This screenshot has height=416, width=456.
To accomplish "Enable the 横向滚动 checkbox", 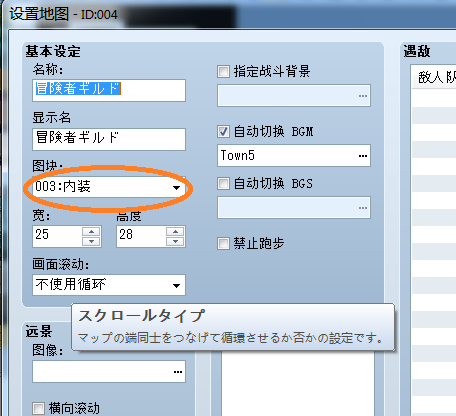I will pos(38,408).
